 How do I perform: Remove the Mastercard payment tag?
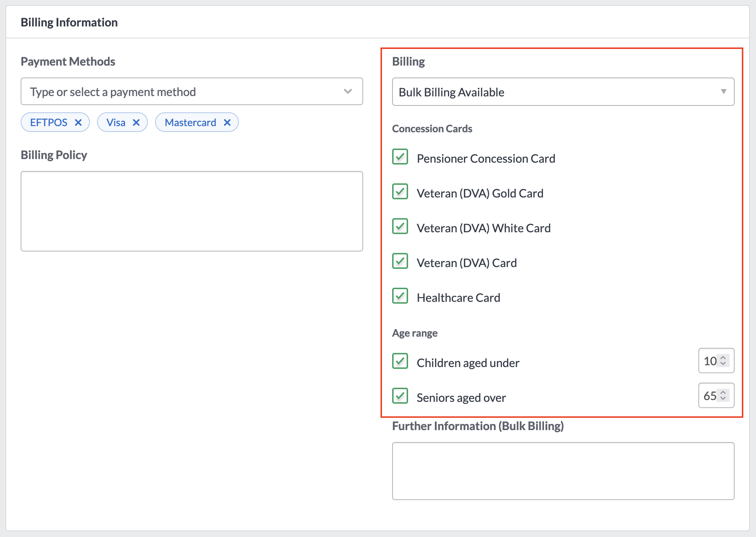click(227, 122)
